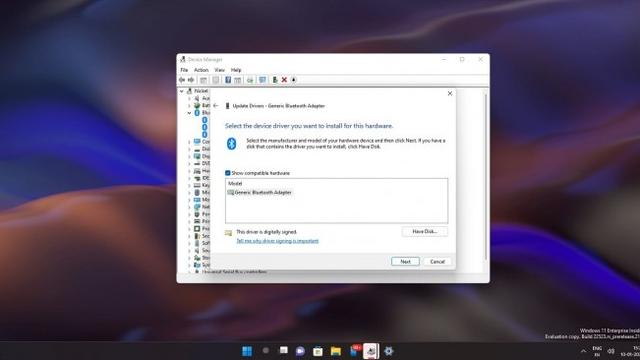Click the Model column header
Viewport: 640px width, 360px height.
click(x=235, y=184)
